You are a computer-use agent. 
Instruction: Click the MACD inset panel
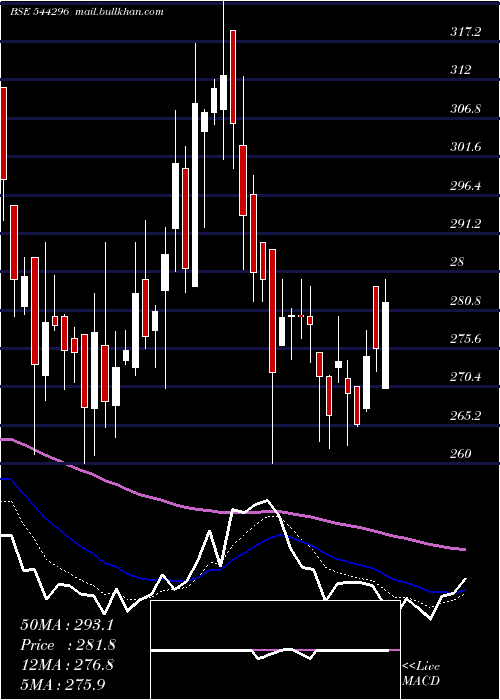[x=275, y=650]
